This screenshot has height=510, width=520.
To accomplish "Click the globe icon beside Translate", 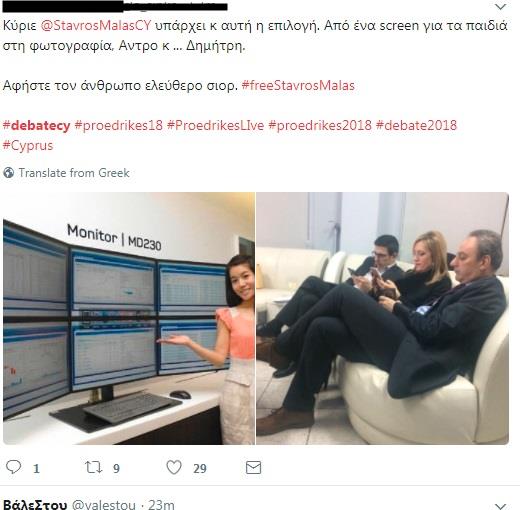I will coord(9,173).
